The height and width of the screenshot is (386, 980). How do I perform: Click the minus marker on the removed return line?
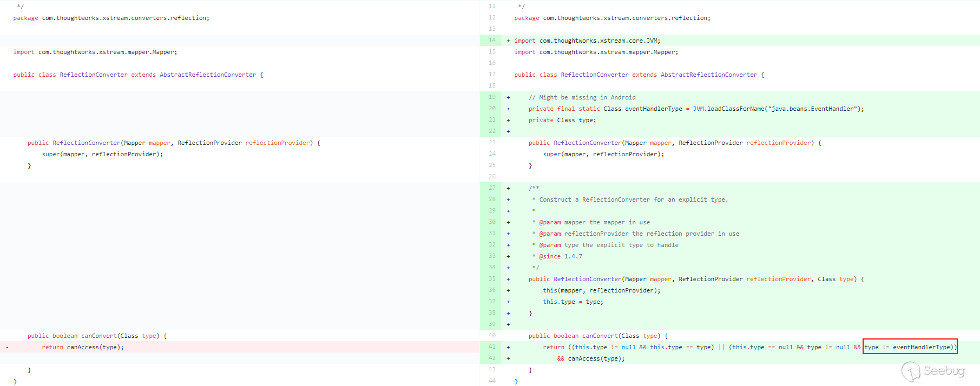[x=7, y=347]
